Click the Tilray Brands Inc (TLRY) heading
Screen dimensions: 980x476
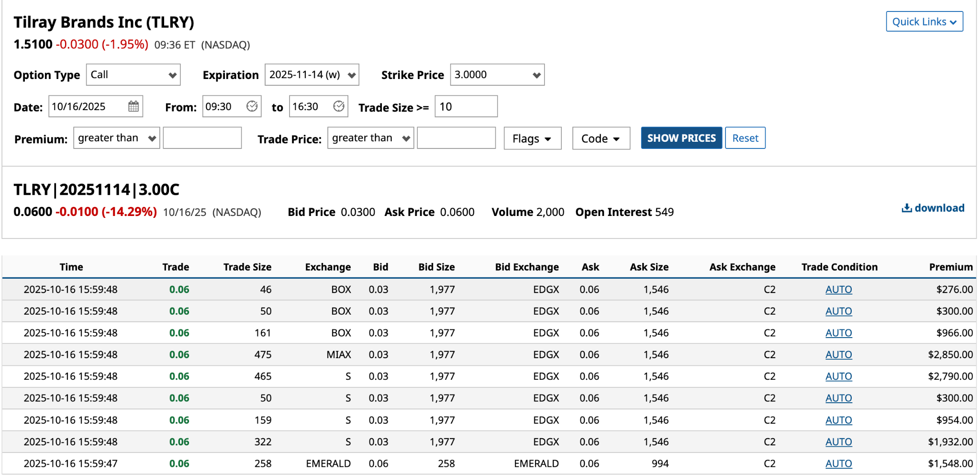point(104,22)
